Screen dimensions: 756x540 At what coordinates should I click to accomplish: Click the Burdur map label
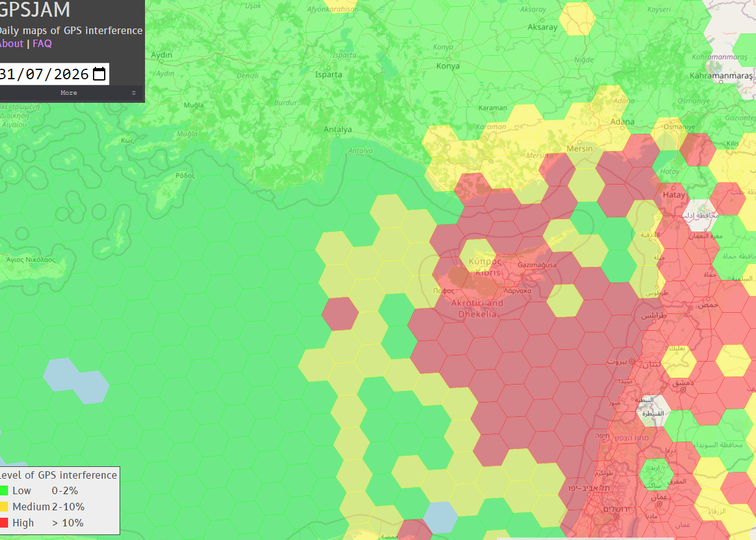click(x=286, y=102)
